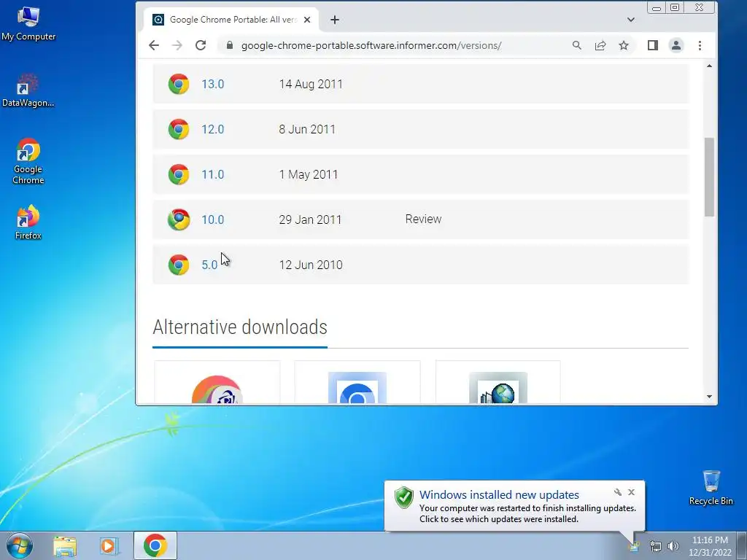Select the date 29 Jan 2011

pos(310,219)
